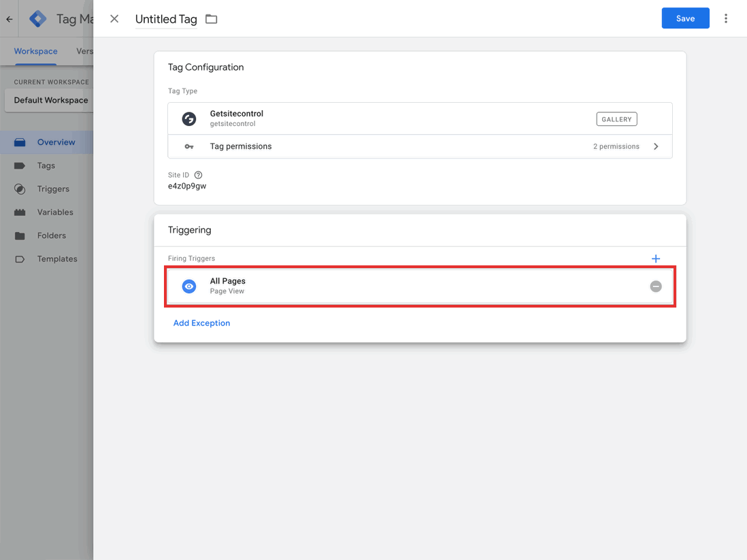
Task: Open the three-dot overflow menu
Action: click(x=726, y=18)
